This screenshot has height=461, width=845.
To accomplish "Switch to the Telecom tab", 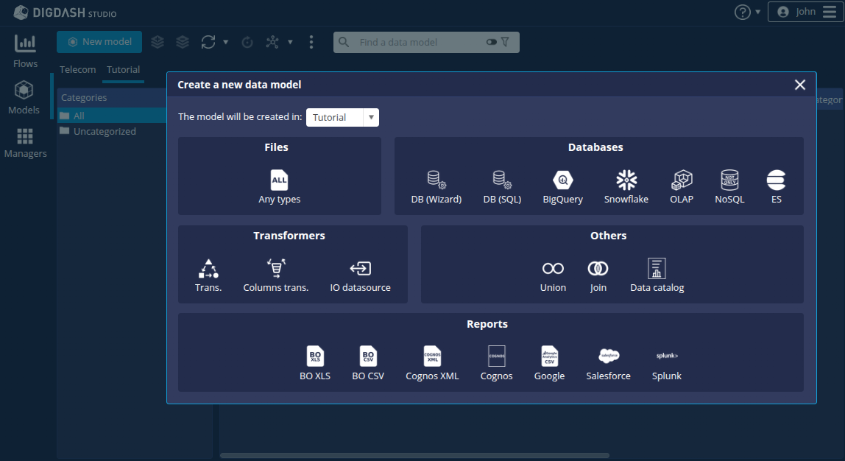I will coord(78,70).
